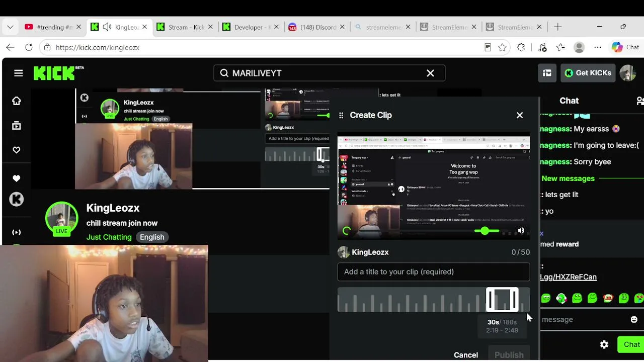The image size is (644, 362).
Task: Click the filled heart sidebar icon
Action: (x=17, y=178)
